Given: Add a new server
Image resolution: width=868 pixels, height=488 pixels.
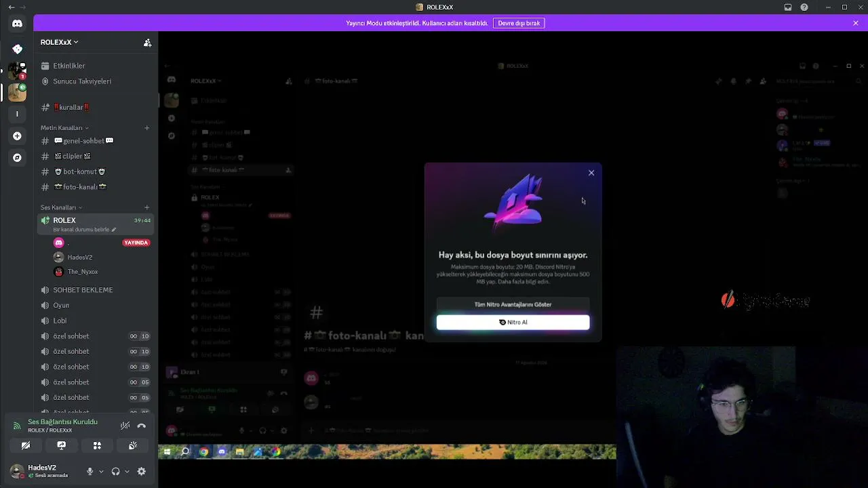Looking at the screenshot, I should [17, 136].
